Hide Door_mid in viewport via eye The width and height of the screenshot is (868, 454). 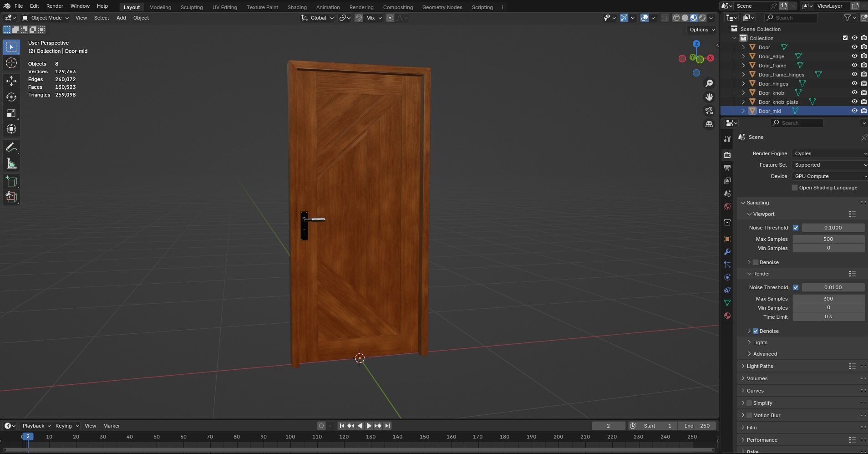[854, 111]
